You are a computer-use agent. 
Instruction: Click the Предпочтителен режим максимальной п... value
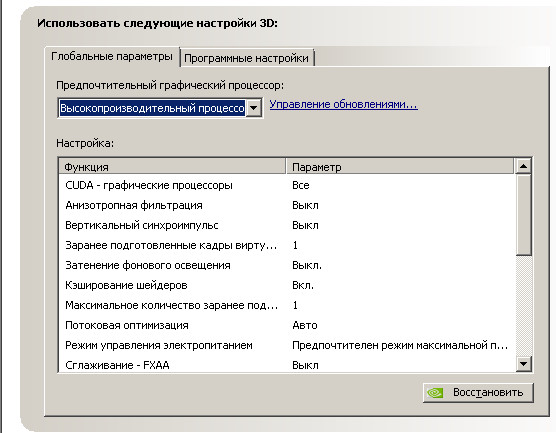click(x=400, y=345)
